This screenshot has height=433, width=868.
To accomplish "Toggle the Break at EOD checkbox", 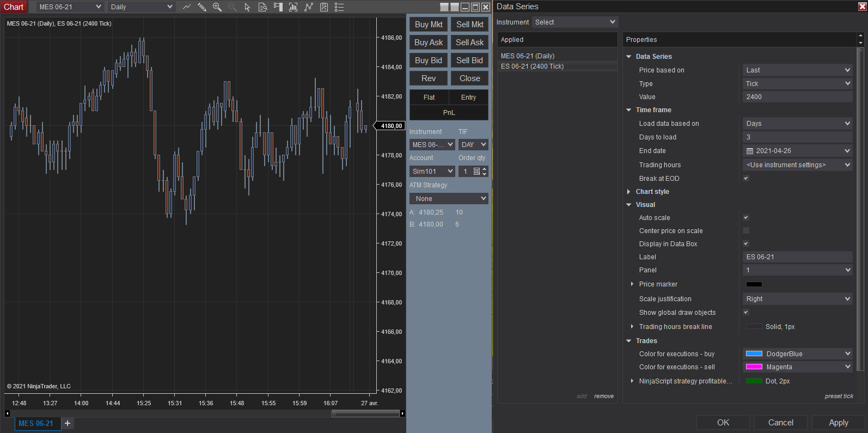I will point(746,179).
